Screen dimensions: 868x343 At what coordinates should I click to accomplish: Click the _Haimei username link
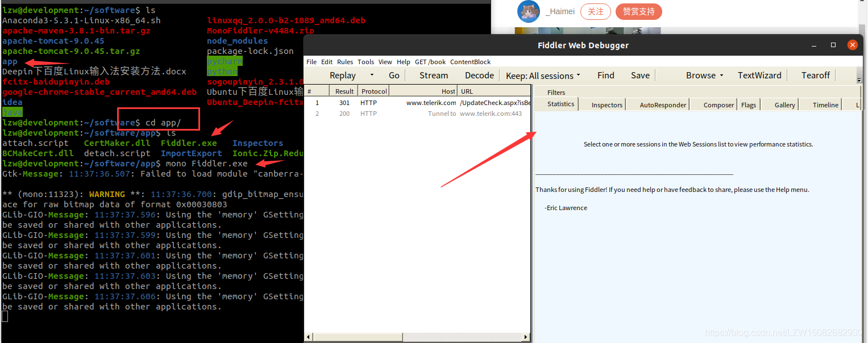559,11
